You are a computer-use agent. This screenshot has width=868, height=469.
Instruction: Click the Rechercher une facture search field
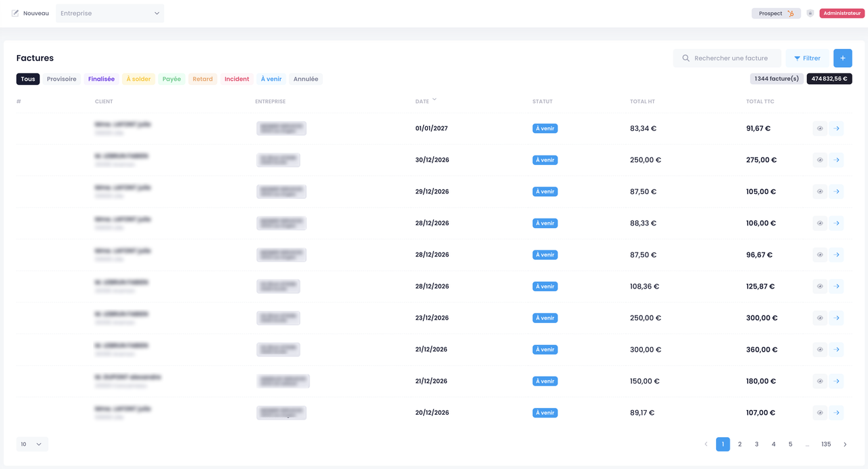[x=727, y=58]
